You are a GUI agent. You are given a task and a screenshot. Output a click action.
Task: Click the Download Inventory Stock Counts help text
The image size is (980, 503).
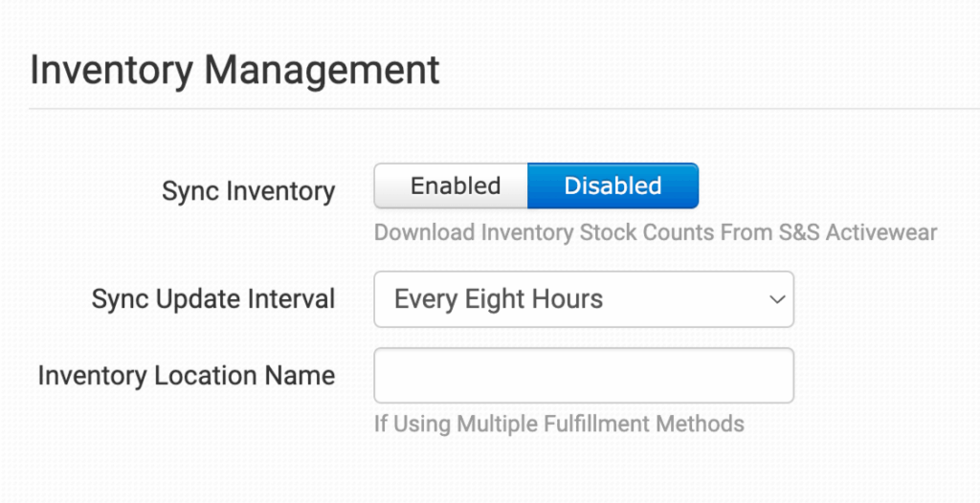click(655, 232)
